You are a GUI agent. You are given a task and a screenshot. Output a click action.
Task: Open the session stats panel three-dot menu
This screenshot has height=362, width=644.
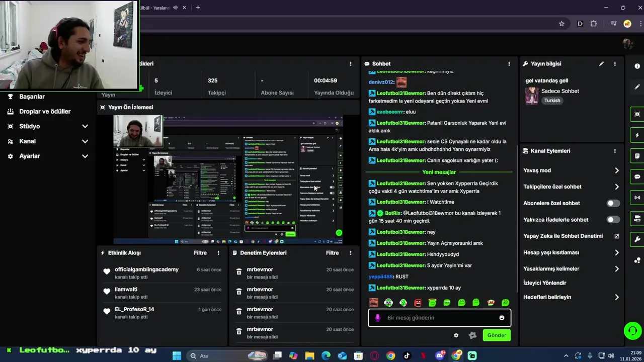coord(351,64)
